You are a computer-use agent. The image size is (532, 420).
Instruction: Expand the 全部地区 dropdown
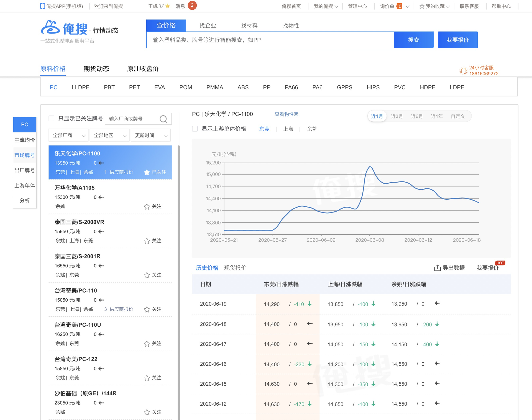(x=109, y=135)
